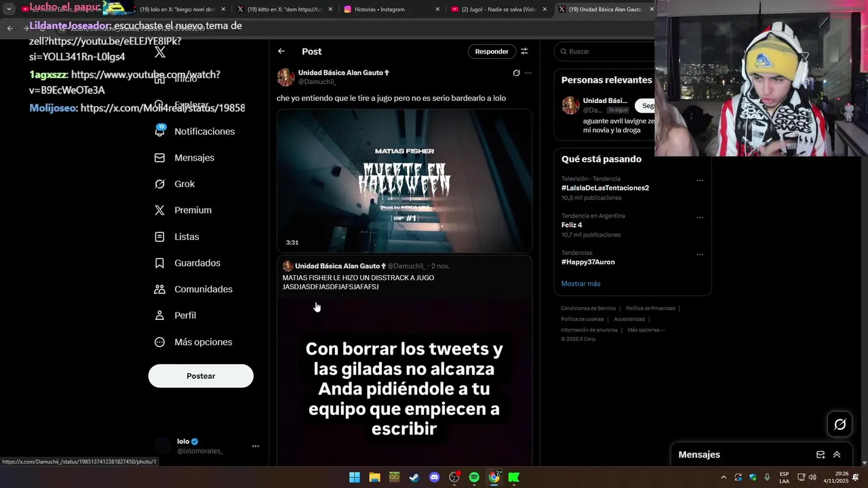Viewport: 868px width, 488px height.
Task: Open the Kick app from the taskbar
Action: point(514,477)
